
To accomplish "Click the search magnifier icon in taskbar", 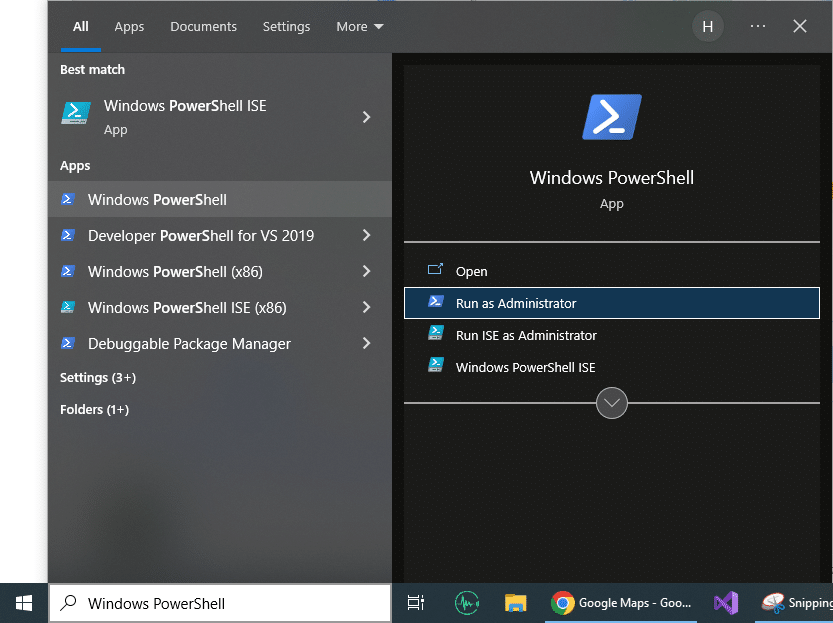I will (68, 603).
